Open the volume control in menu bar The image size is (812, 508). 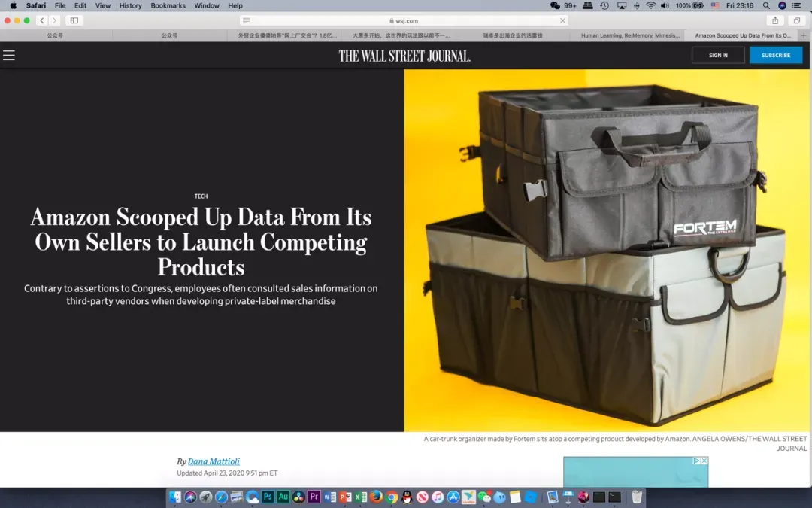(x=665, y=5)
